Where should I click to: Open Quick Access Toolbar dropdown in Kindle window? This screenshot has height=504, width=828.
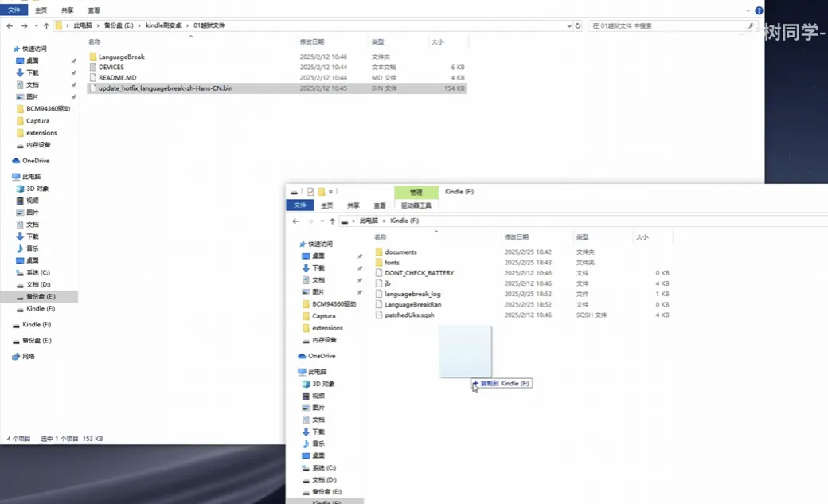[x=330, y=192]
